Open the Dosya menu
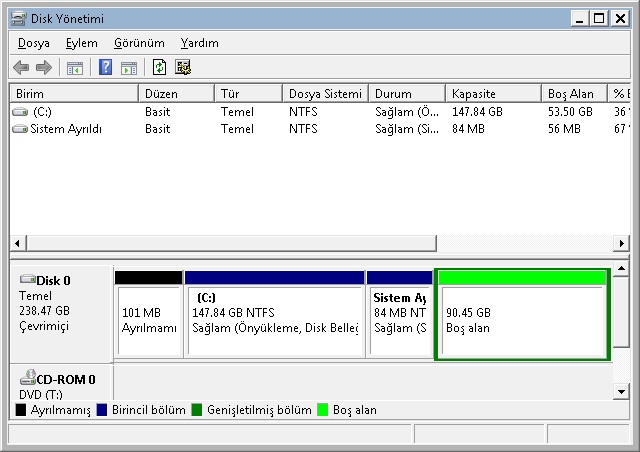 point(34,43)
